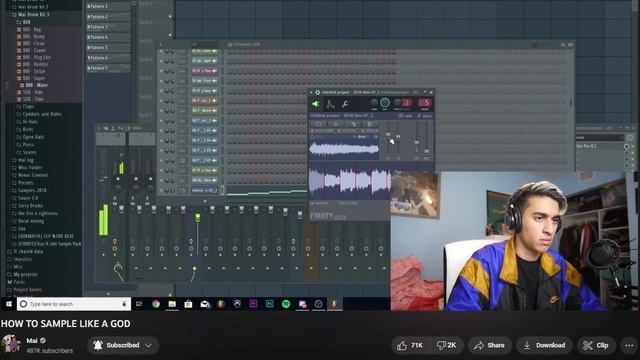Open Task View on the taskbar
Image resolution: width=640 pixels, height=360 pixels.
(139, 304)
